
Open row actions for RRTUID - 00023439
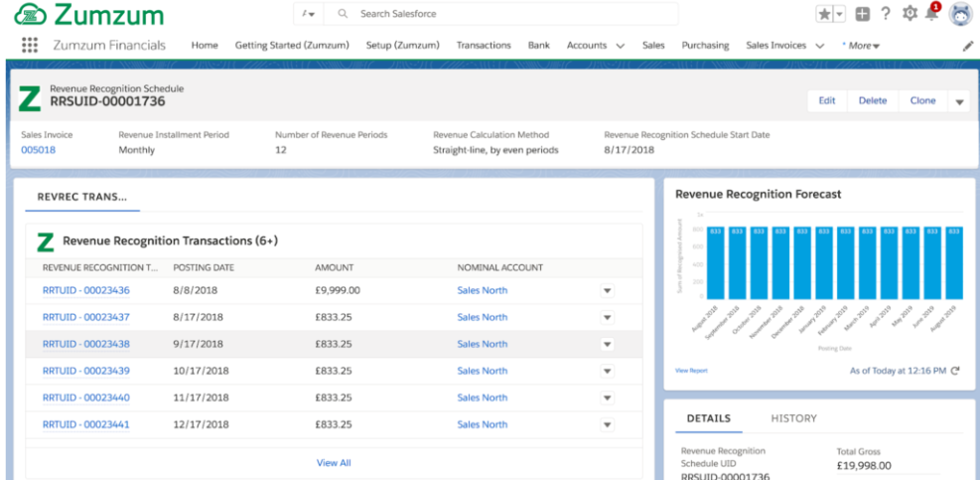click(607, 371)
